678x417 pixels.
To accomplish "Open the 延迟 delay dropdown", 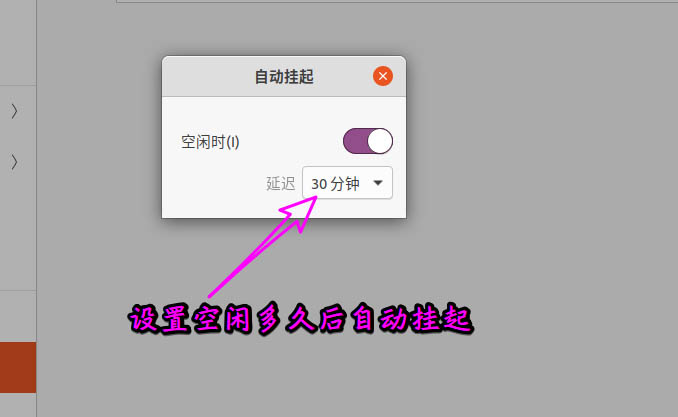I will point(347,183).
